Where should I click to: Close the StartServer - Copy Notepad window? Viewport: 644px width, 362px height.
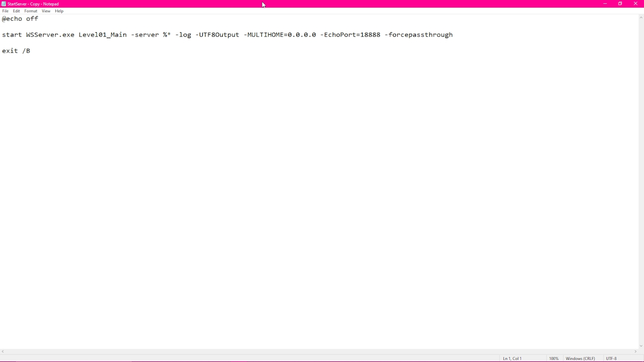tap(635, 4)
